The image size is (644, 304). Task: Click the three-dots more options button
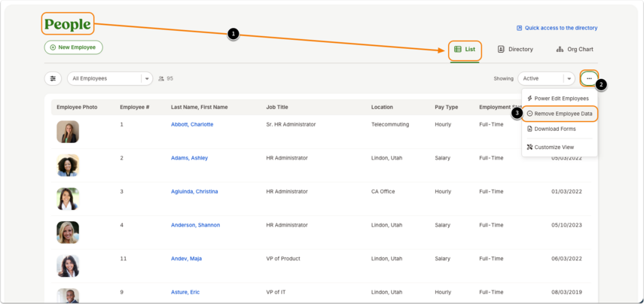tap(589, 78)
